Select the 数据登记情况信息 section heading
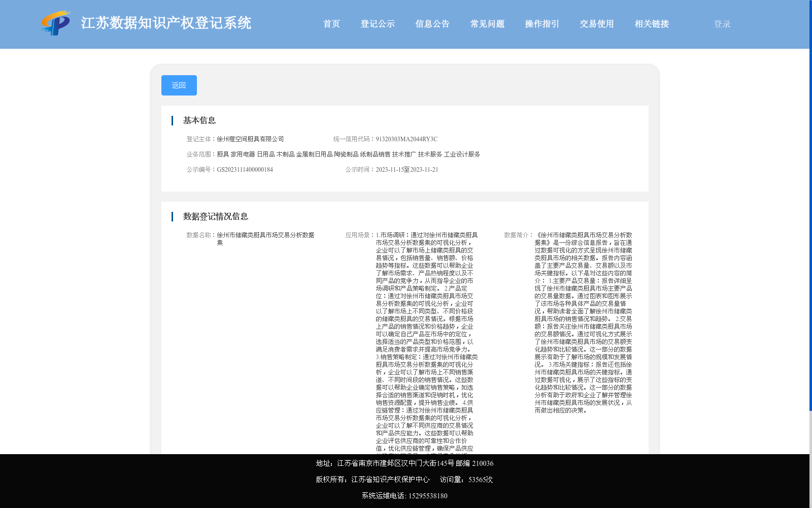The image size is (812, 508). tap(216, 216)
